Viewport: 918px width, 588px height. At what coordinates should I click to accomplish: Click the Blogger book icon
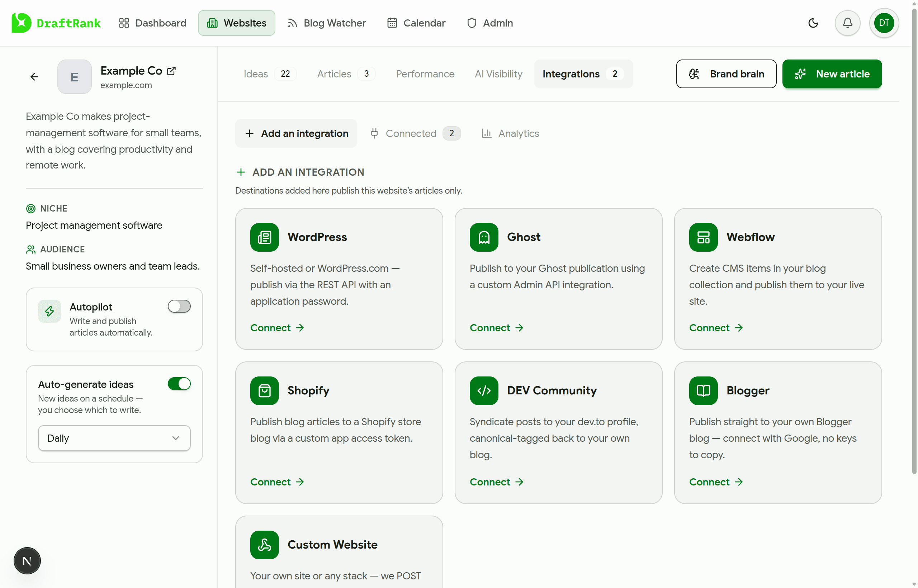(x=704, y=390)
